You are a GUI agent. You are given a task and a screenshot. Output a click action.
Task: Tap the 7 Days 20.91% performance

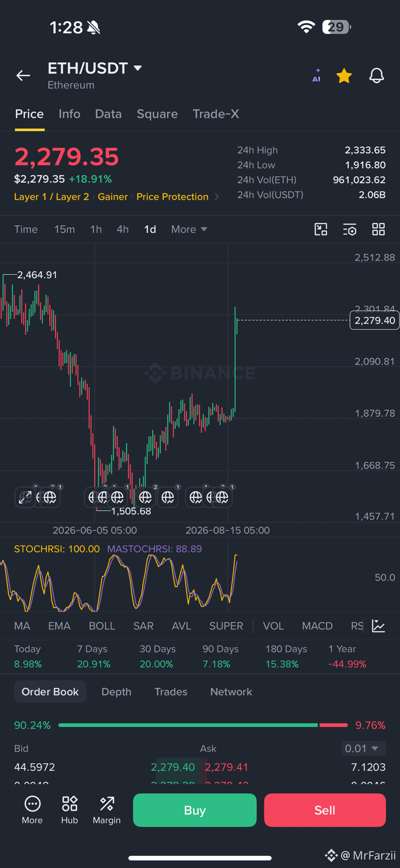coord(94,657)
